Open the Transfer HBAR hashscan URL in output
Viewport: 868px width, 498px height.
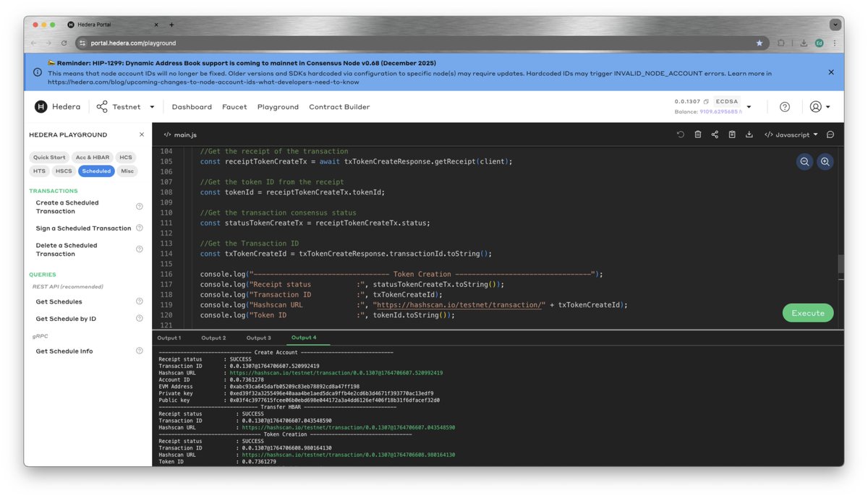(349, 427)
